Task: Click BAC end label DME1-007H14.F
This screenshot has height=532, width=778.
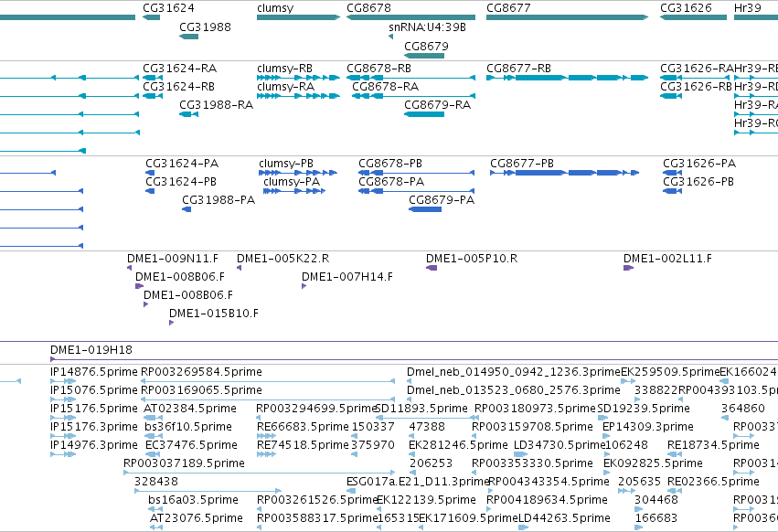Action: (x=347, y=277)
